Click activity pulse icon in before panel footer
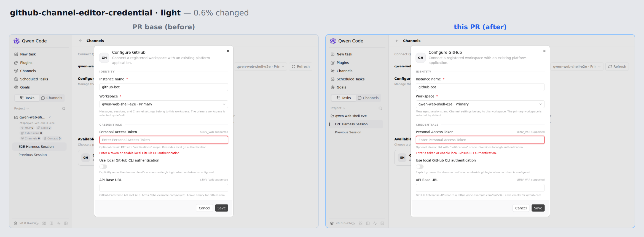 coord(58,223)
